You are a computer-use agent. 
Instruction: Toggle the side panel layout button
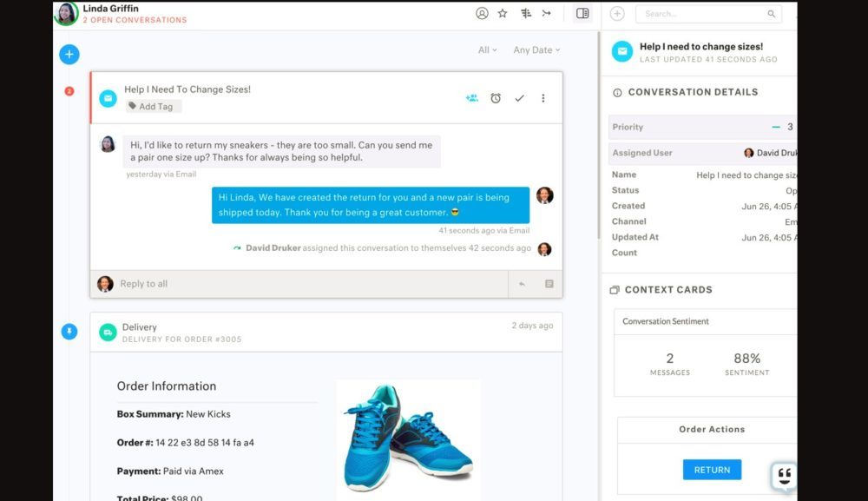(582, 14)
